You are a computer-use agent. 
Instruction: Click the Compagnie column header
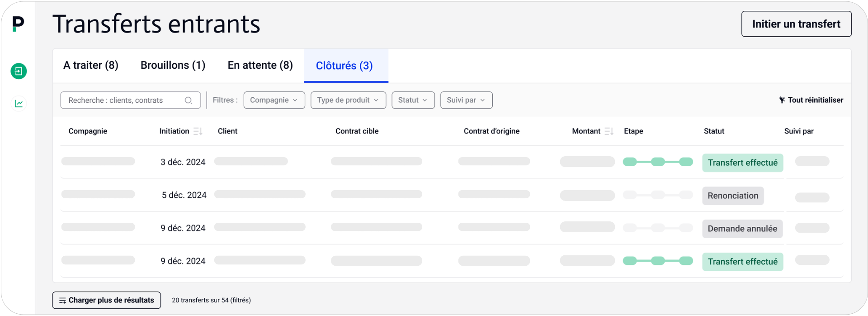pyautogui.click(x=88, y=131)
